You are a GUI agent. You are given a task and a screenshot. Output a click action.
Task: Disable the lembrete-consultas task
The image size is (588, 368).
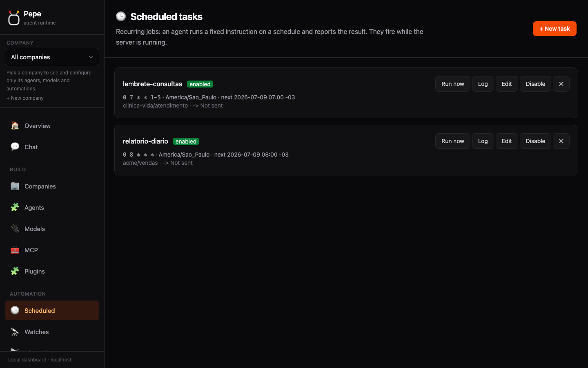click(535, 84)
